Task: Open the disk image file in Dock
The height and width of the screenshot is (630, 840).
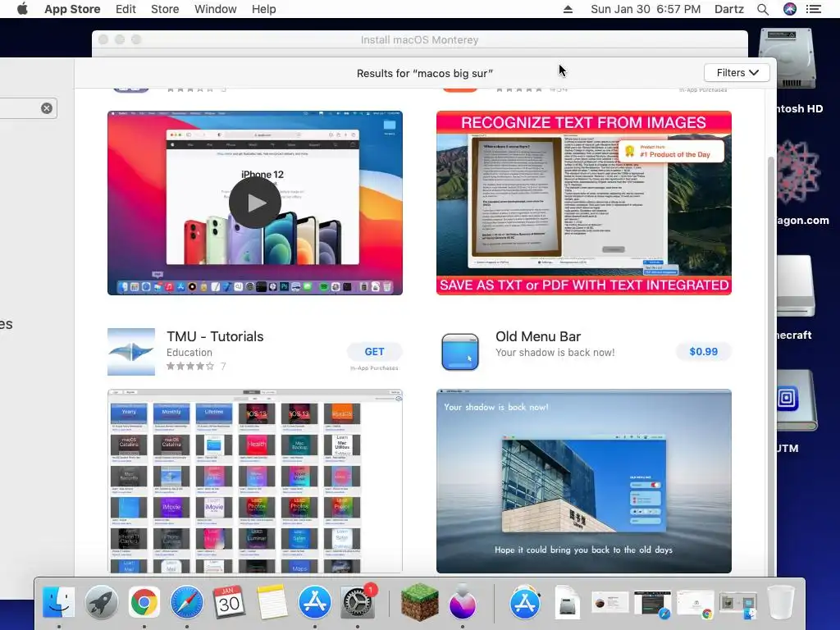Action: point(568,602)
